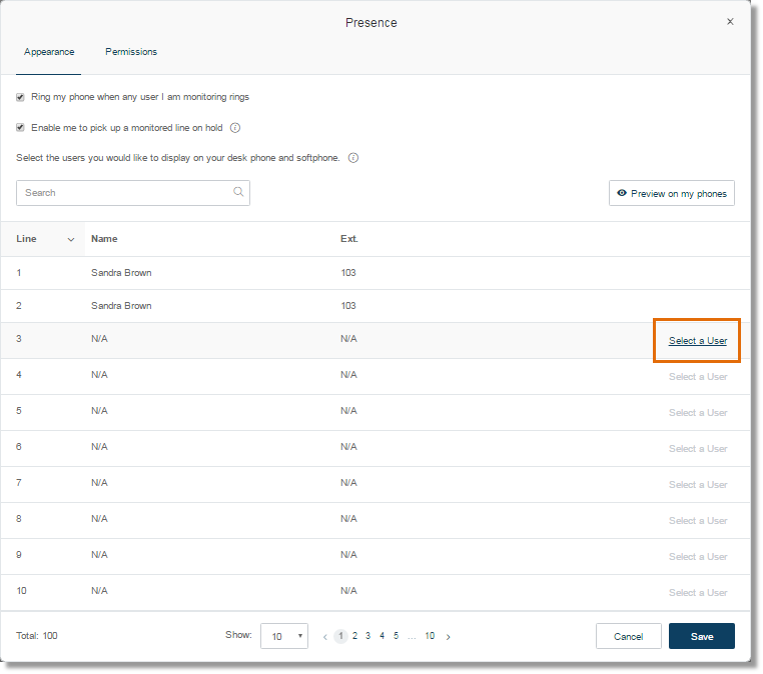The height and width of the screenshot is (674, 763).
Task: Open info tooltip for monitored line on hold
Action: (235, 128)
